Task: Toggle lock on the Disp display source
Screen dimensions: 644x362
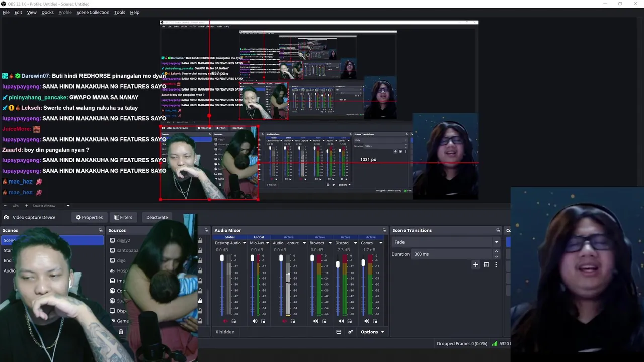Action: pyautogui.click(x=200, y=311)
